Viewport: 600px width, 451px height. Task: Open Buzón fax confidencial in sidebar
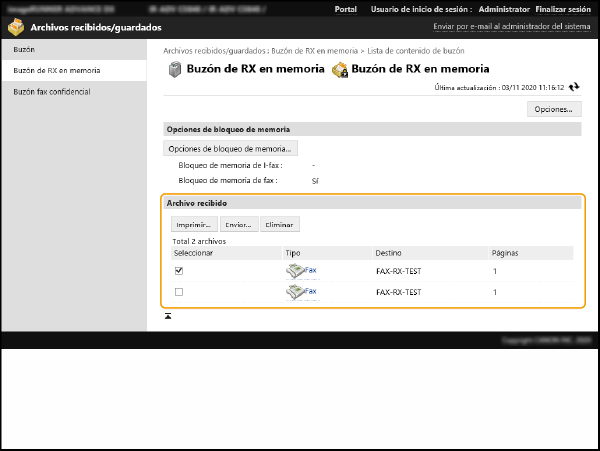pyautogui.click(x=51, y=92)
